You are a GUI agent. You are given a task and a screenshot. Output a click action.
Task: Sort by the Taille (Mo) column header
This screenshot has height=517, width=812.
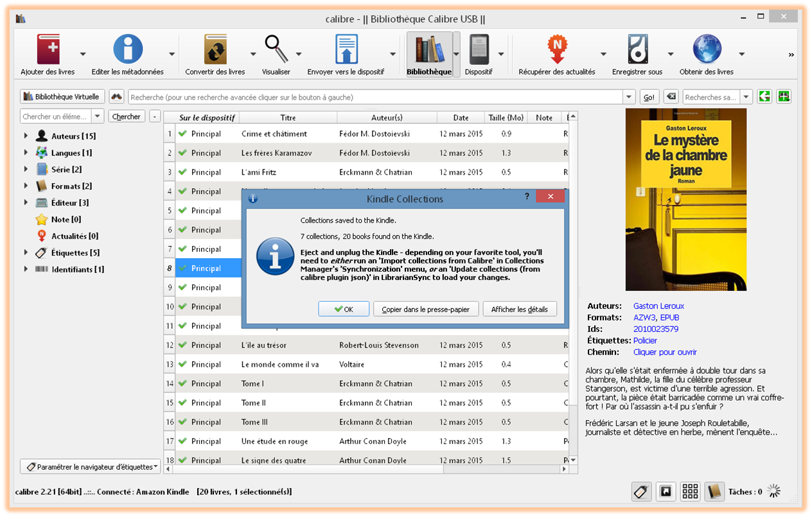coord(506,118)
